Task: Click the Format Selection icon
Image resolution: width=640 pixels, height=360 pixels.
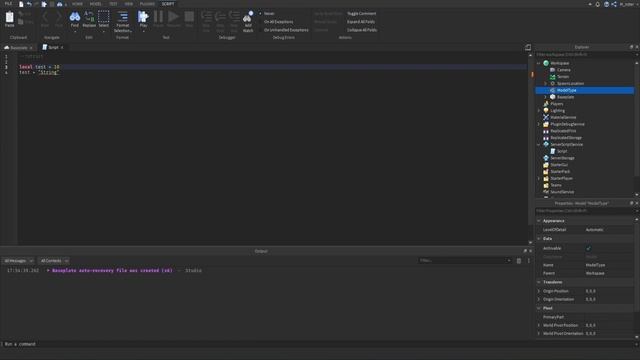Action: [x=122, y=17]
